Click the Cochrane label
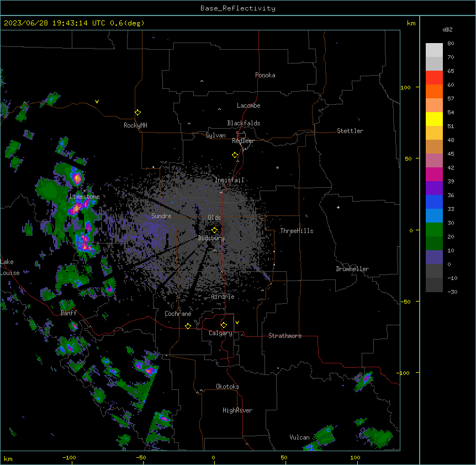 pyautogui.click(x=178, y=314)
